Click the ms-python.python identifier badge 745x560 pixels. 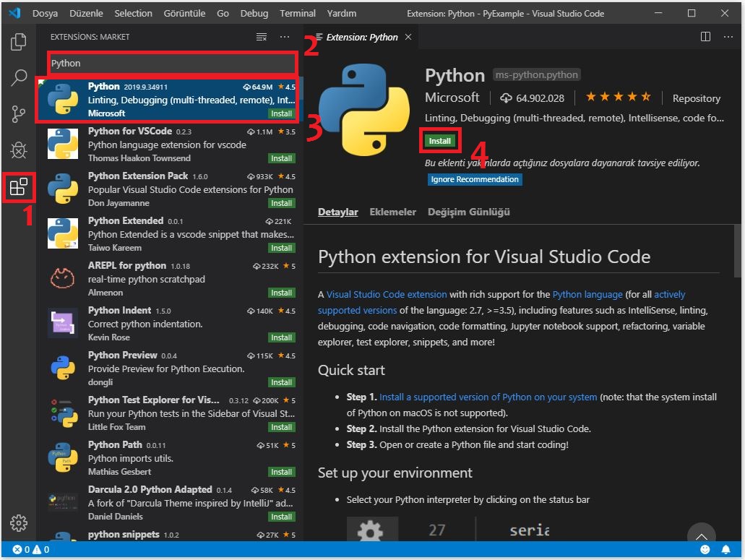tap(536, 74)
